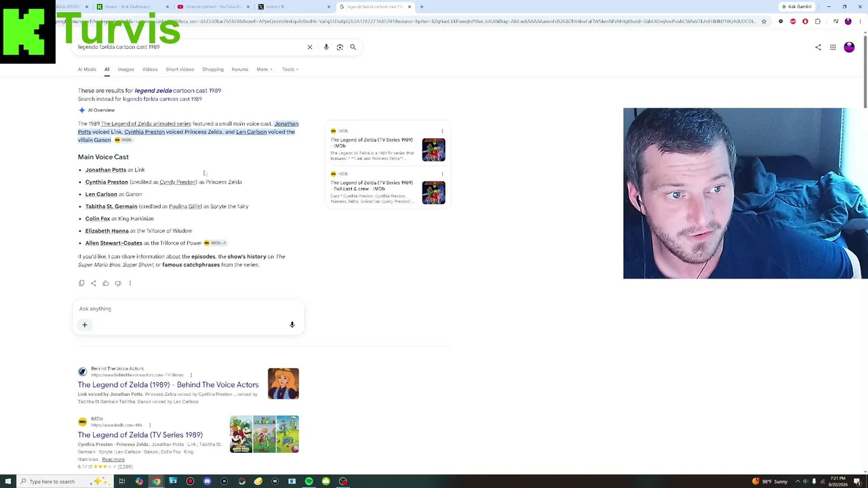
Task: Click the Google search query field
Action: [189, 47]
